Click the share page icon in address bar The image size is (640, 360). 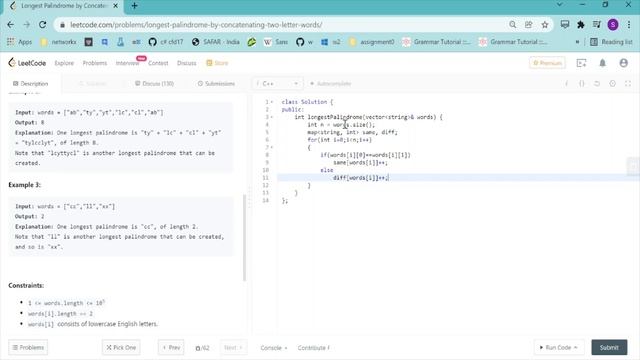click(529, 25)
